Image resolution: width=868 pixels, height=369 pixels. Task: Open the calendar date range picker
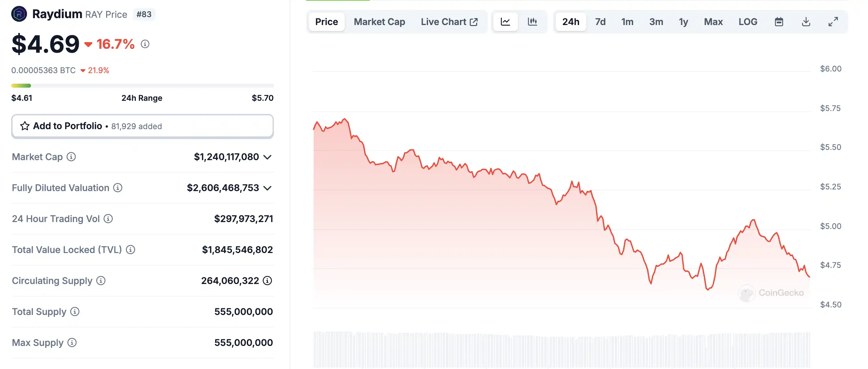point(779,22)
